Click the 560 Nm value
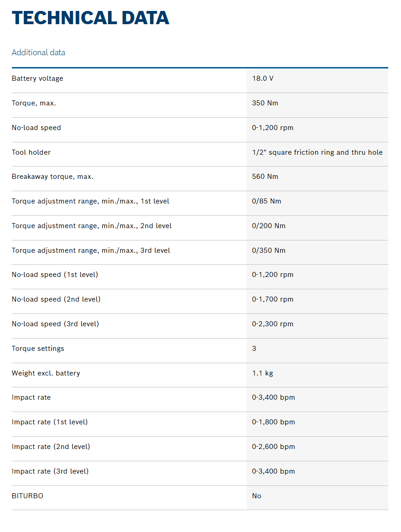The height and width of the screenshot is (532, 401). 265,177
